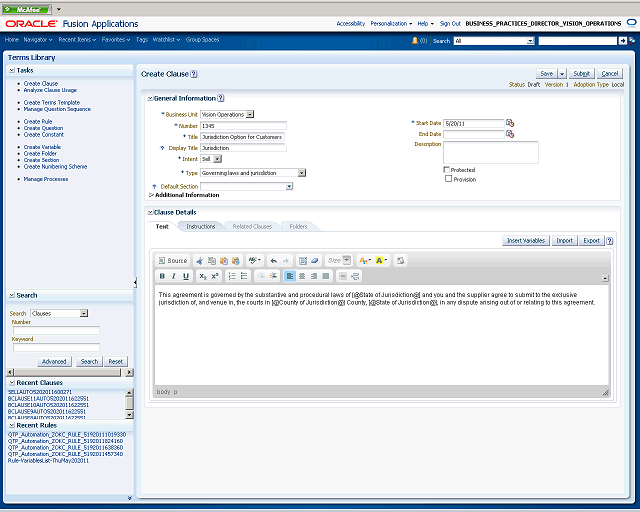Open spell check ABC dropdown
Screen dimensions: 640x512
click(255, 260)
